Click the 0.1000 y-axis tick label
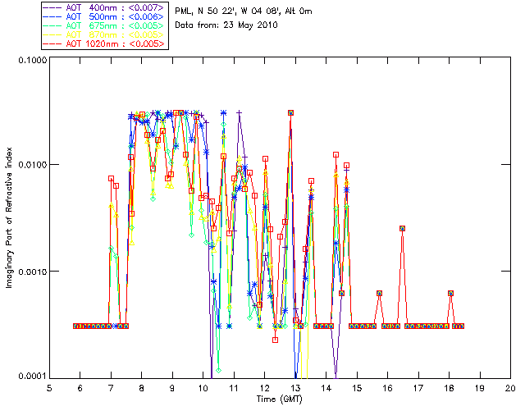 (31, 62)
